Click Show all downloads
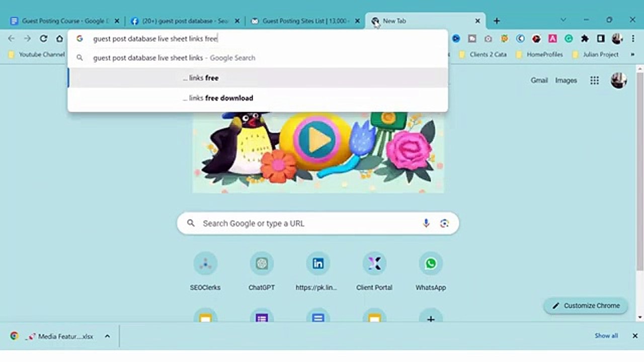Viewport: 644px width, 362px height. click(606, 336)
